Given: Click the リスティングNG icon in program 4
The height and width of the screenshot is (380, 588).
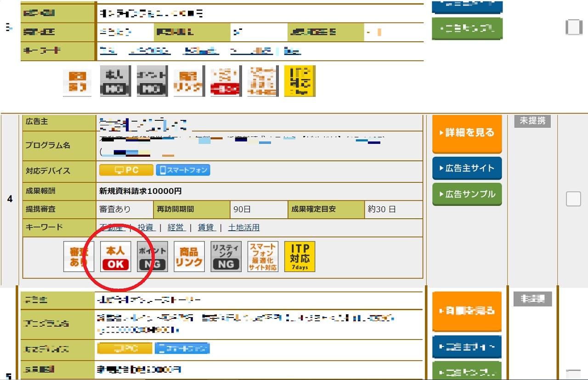Looking at the screenshot, I should 226,256.
